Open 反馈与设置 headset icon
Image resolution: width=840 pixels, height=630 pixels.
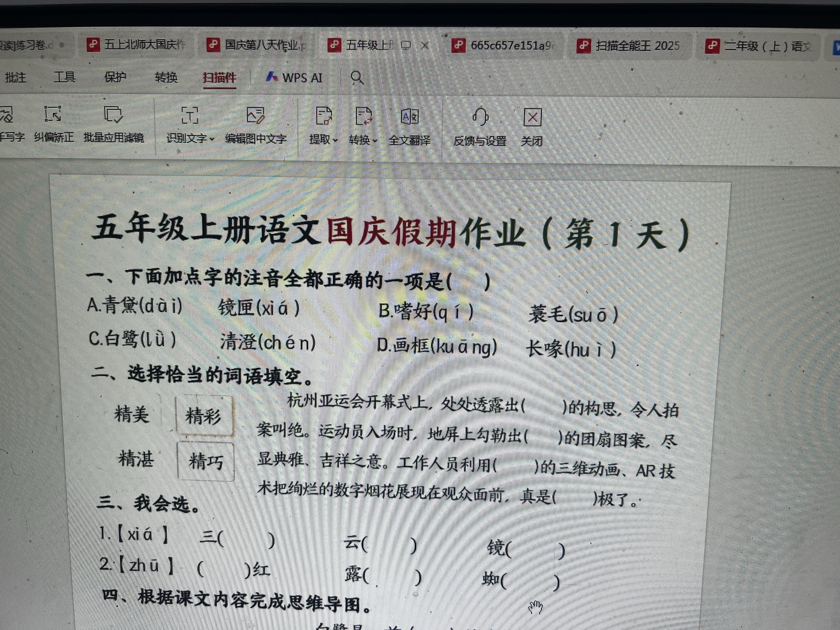click(480, 117)
